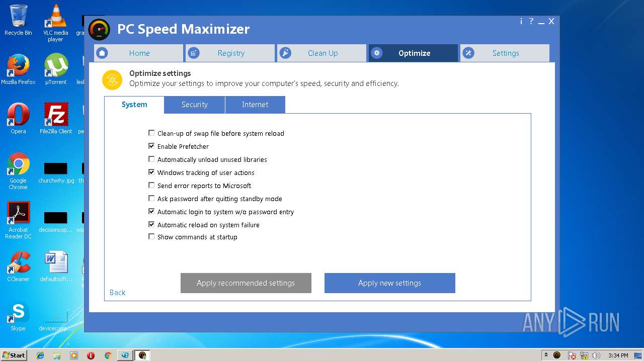Select the decisioncop desktop file icon

click(55, 222)
